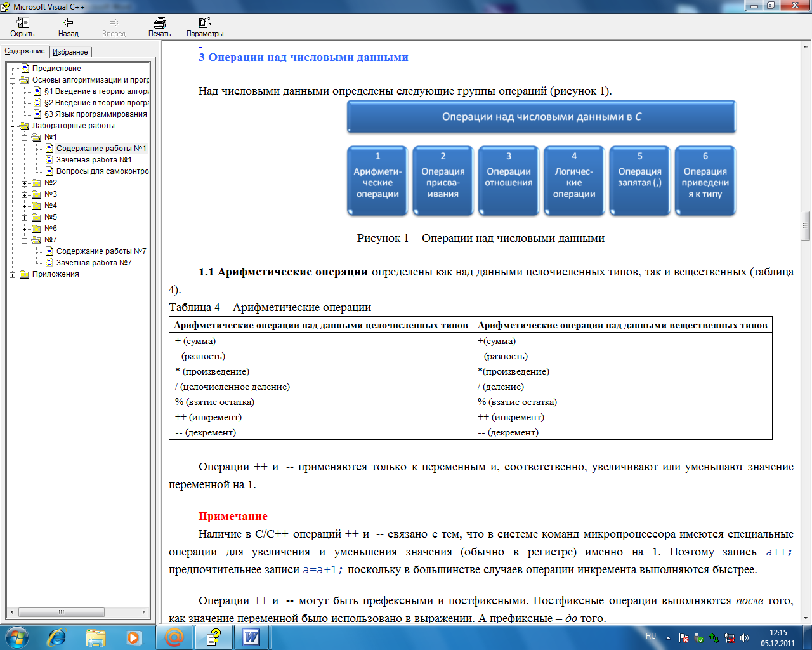Open the Windows Start menu
Screen dimensions: 812x650
(x=16, y=637)
